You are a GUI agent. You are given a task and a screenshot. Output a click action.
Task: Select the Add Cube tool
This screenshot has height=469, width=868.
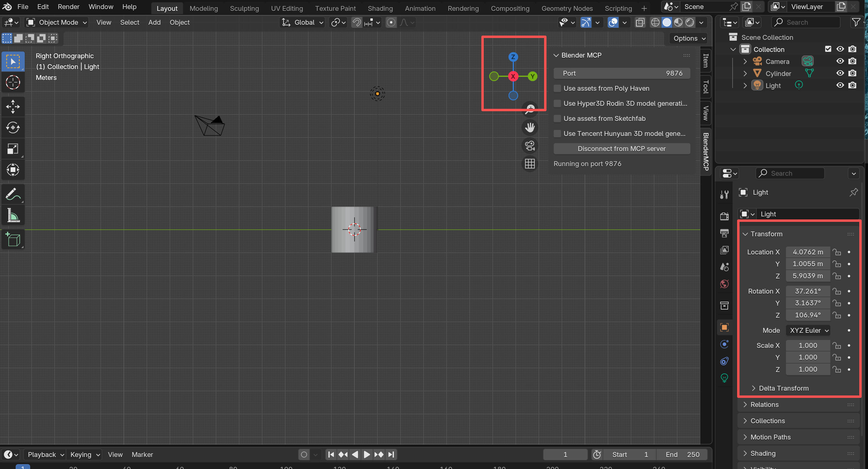coord(13,239)
